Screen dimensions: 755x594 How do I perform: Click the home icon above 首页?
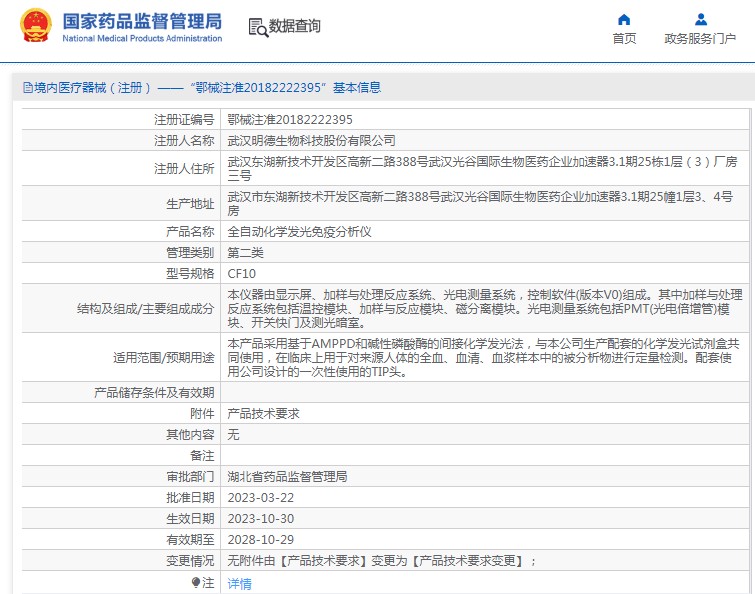click(x=624, y=19)
